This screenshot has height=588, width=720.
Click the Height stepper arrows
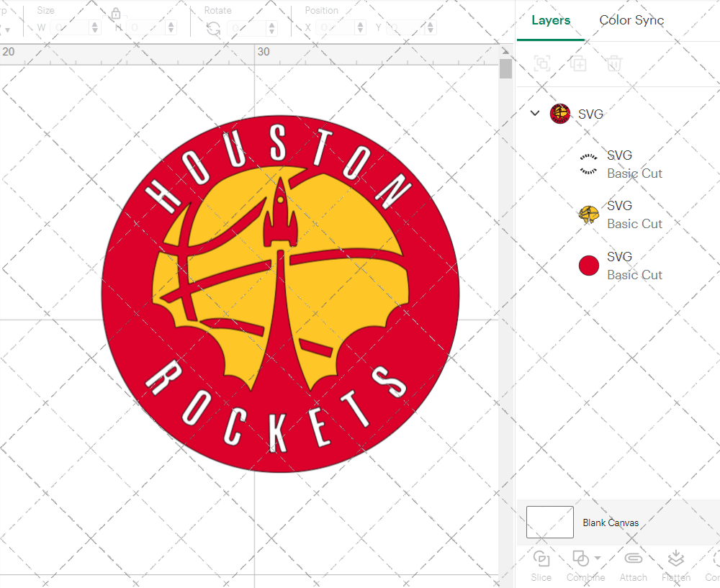point(171,27)
